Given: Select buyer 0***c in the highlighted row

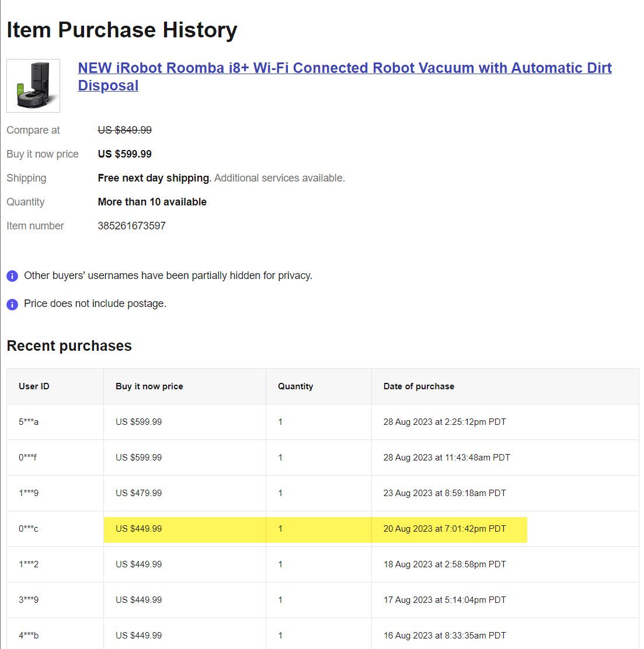Looking at the screenshot, I should [x=28, y=529].
